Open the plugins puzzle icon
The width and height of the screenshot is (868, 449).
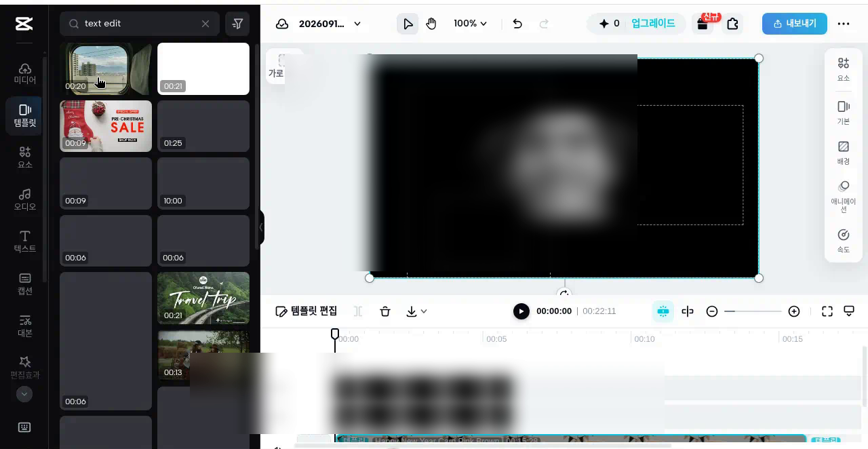(x=732, y=24)
